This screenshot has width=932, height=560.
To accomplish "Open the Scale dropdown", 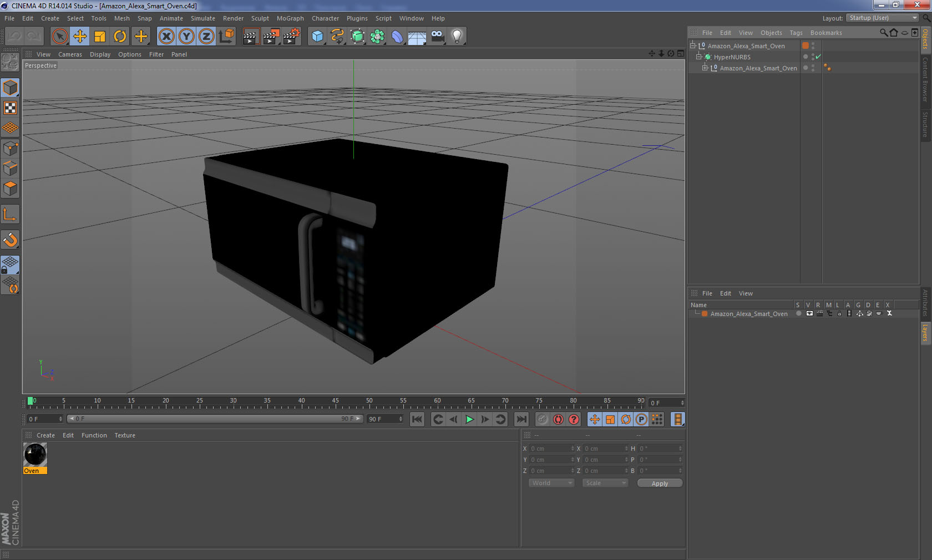I will click(605, 483).
